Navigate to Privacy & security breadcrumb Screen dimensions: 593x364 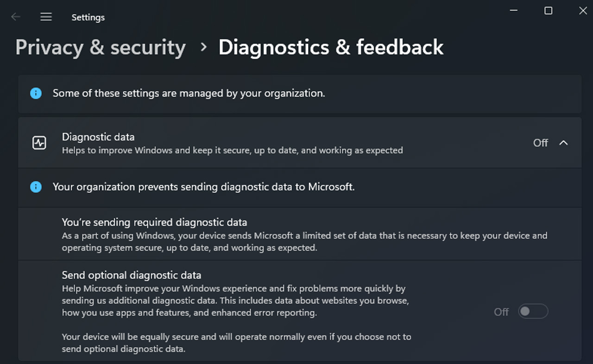point(101,48)
